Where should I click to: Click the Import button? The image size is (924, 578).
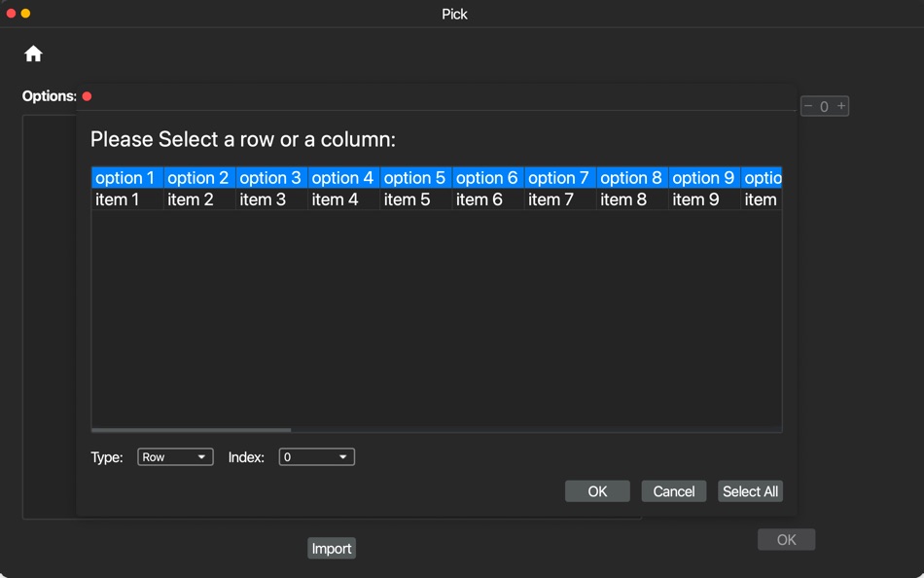[331, 548]
